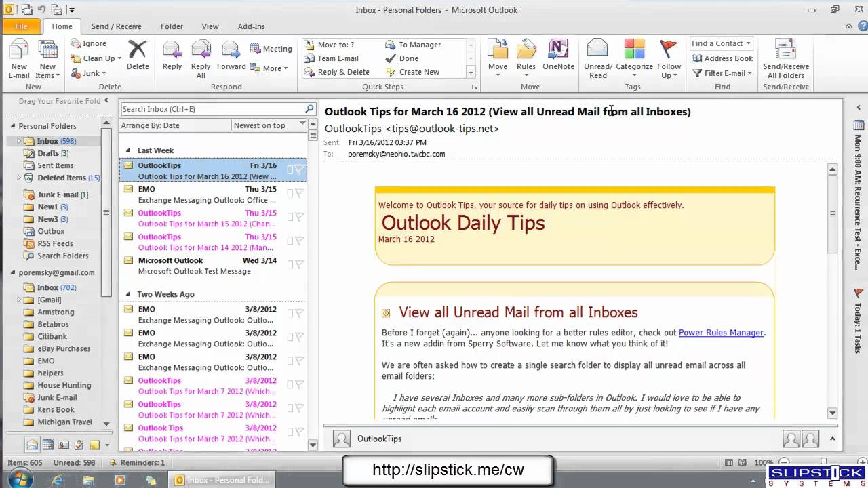Switch to Calendar view in navigation bar
The height and width of the screenshot is (488, 868).
click(48, 445)
